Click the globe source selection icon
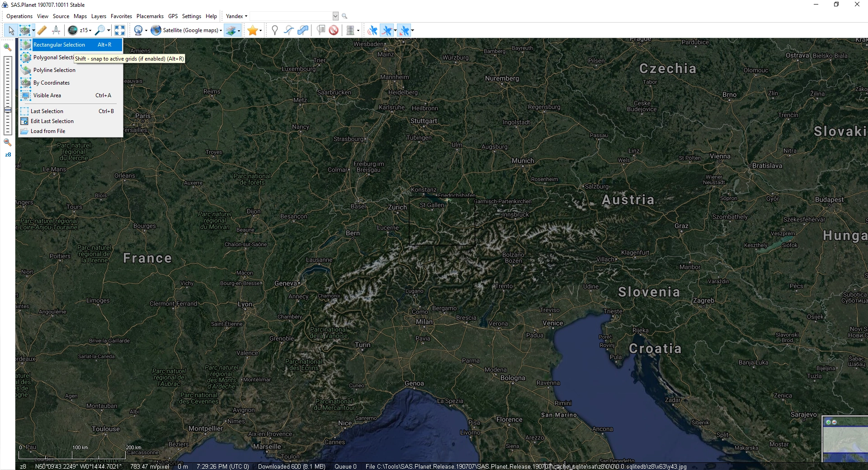 coord(138,30)
